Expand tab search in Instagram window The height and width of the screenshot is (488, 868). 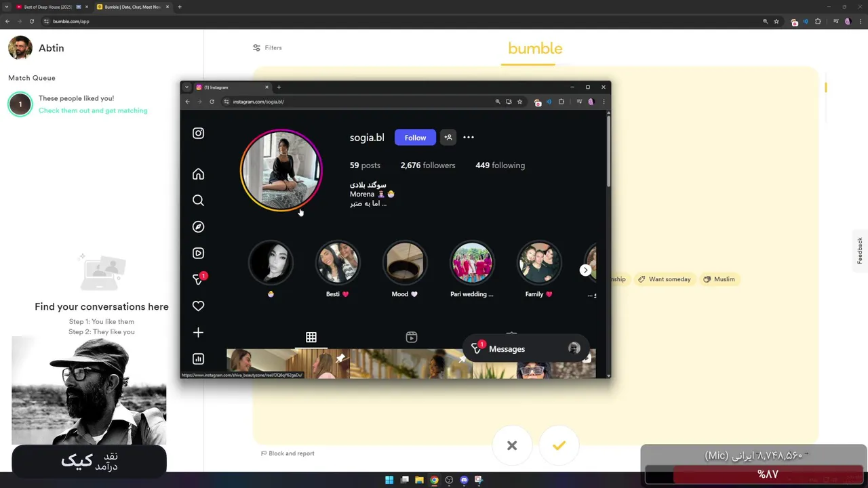tap(186, 87)
